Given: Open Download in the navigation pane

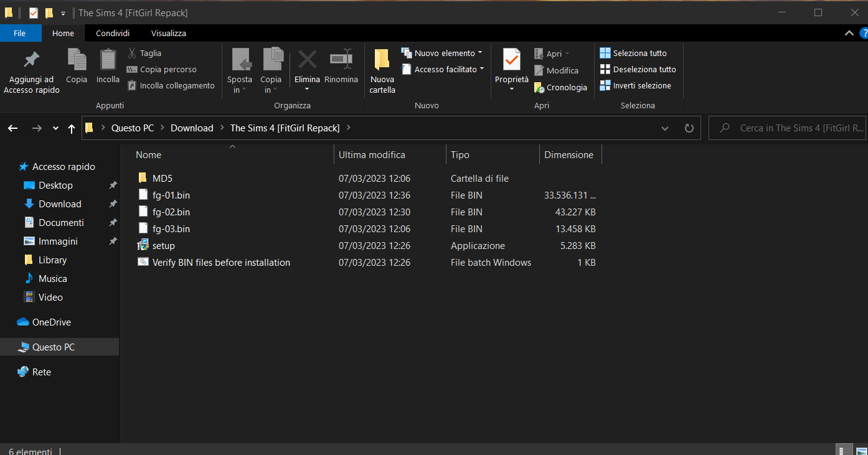Looking at the screenshot, I should [x=59, y=204].
